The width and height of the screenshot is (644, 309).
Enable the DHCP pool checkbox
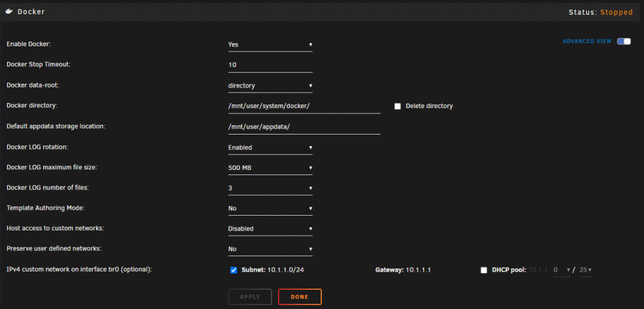pos(484,270)
